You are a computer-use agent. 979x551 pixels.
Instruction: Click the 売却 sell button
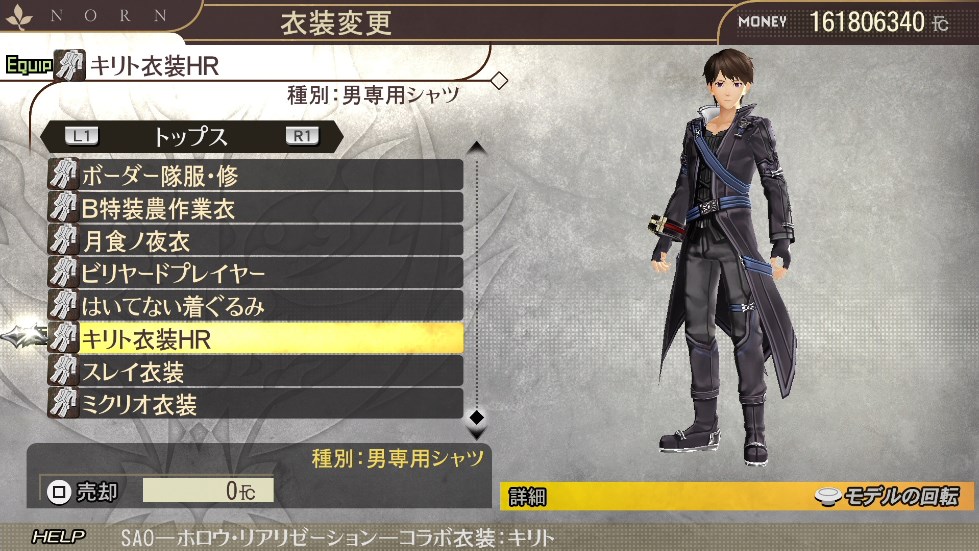click(83, 492)
